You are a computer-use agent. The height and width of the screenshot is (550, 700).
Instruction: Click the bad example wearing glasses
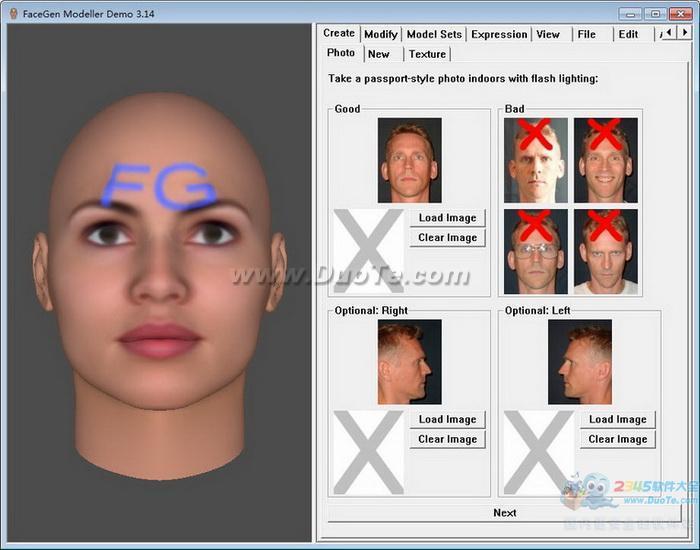coord(536,252)
